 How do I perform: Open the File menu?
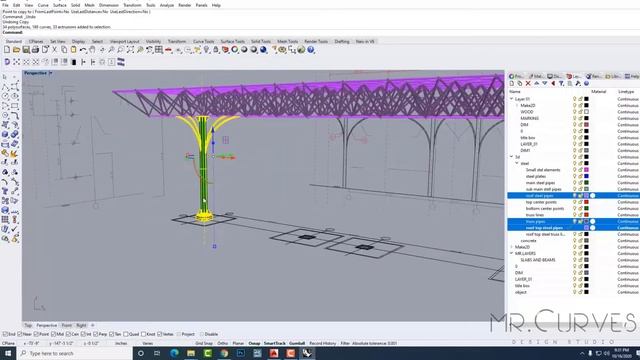5,5
